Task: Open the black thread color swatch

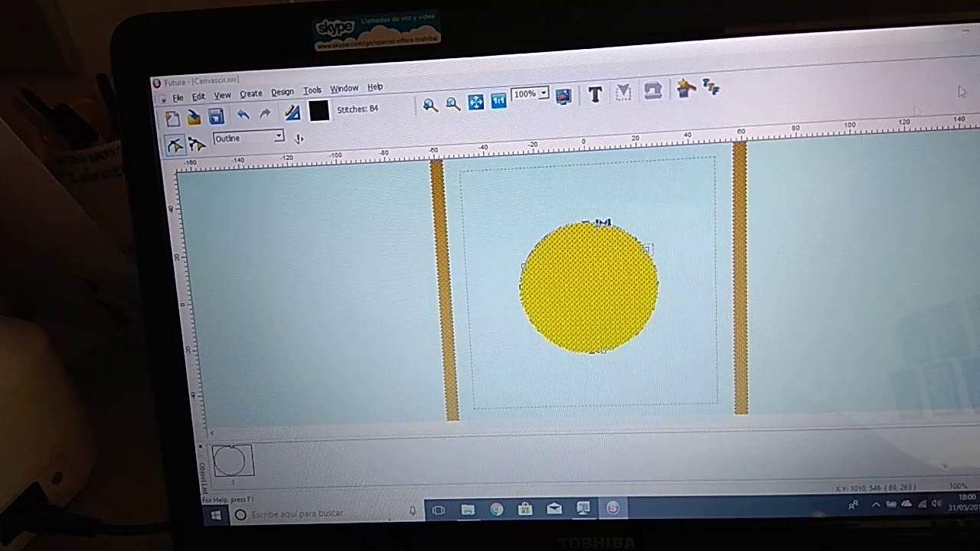Action: click(x=318, y=111)
